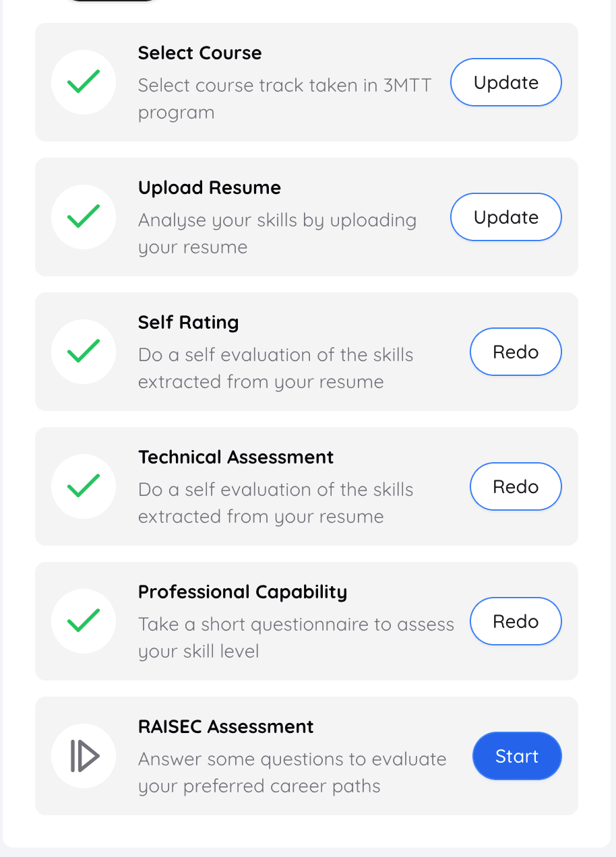Image resolution: width=616 pixels, height=857 pixels.
Task: Open the Select Course heading
Action: pyautogui.click(x=199, y=53)
